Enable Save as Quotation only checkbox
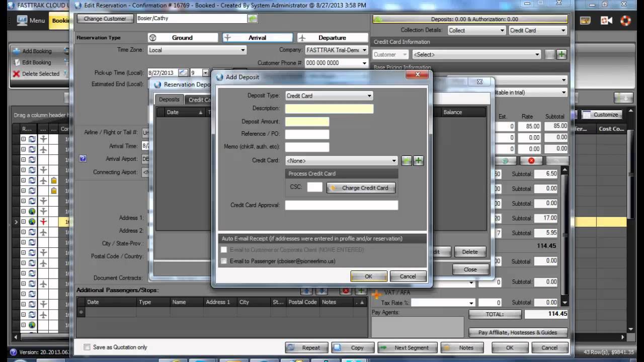This screenshot has width=644, height=362. click(x=87, y=347)
